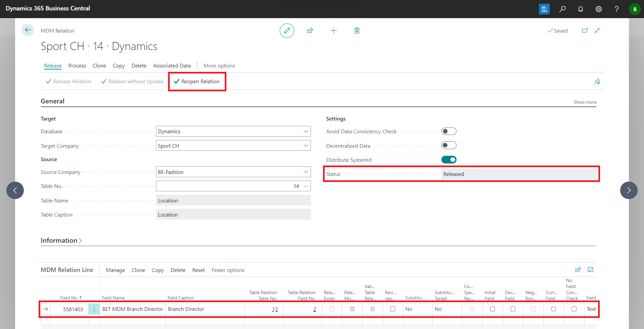This screenshot has width=644, height=329.
Task: Click the Table No. lookup ellipsis
Action: [306, 186]
